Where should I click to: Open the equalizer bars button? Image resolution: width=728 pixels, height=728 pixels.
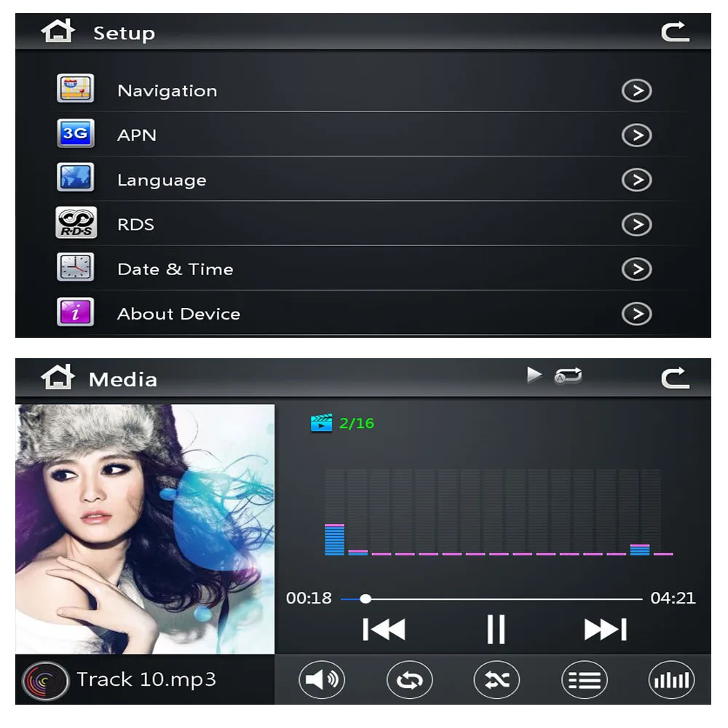pos(671,680)
